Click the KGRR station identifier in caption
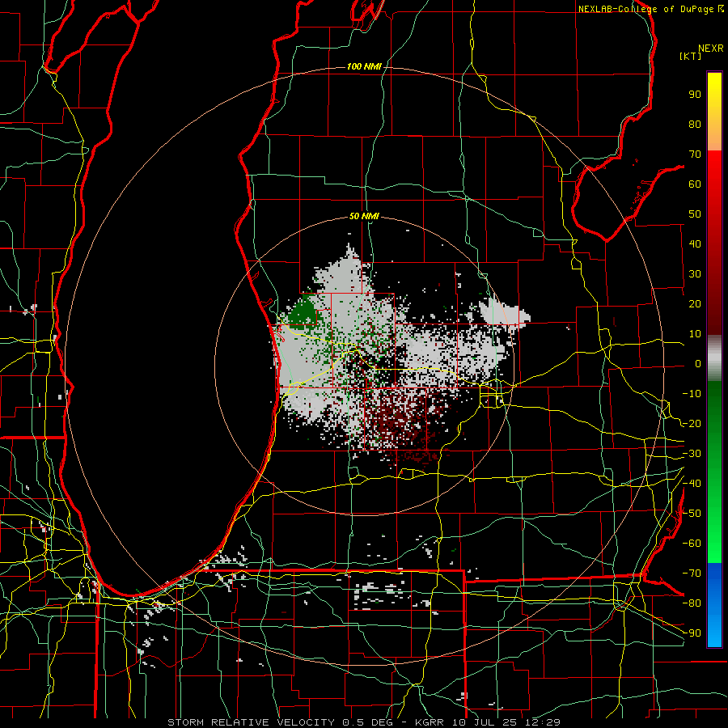This screenshot has width=728, height=728. click(429, 722)
